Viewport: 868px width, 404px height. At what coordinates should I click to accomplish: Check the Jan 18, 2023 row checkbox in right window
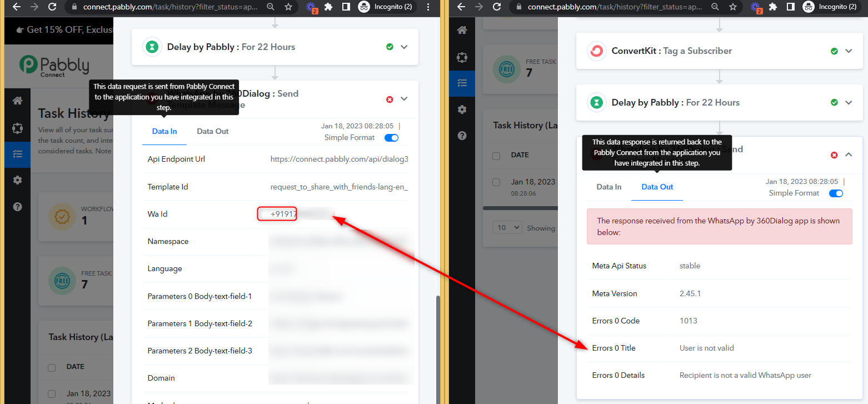click(496, 182)
